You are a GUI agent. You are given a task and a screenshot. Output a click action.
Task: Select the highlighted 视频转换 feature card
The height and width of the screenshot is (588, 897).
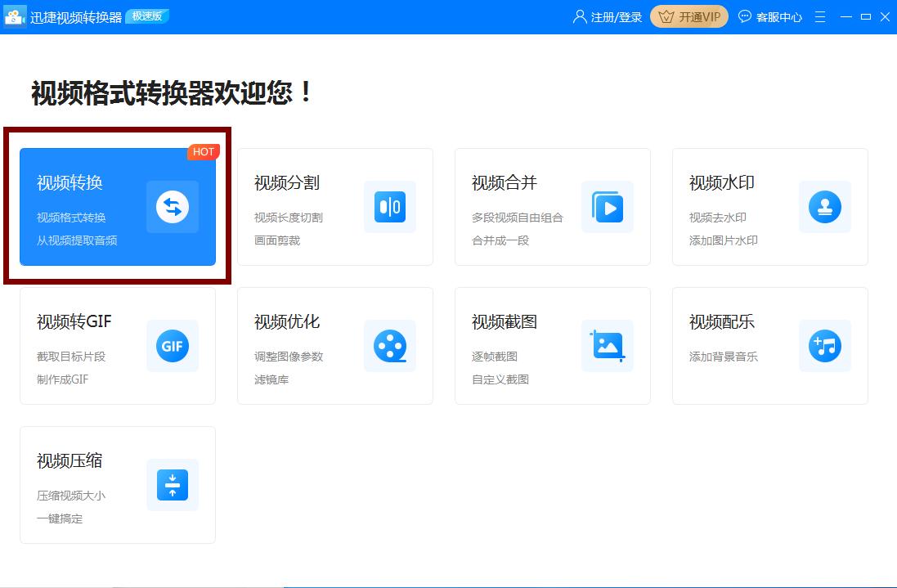(117, 204)
